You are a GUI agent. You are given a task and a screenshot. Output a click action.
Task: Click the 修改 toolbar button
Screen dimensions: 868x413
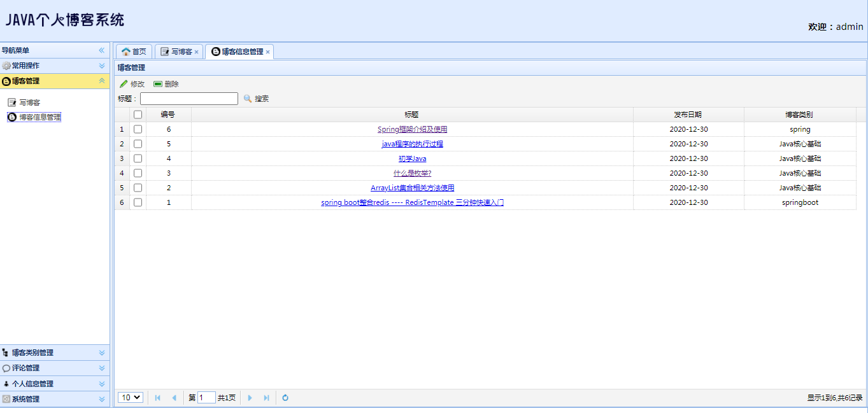pyautogui.click(x=132, y=84)
